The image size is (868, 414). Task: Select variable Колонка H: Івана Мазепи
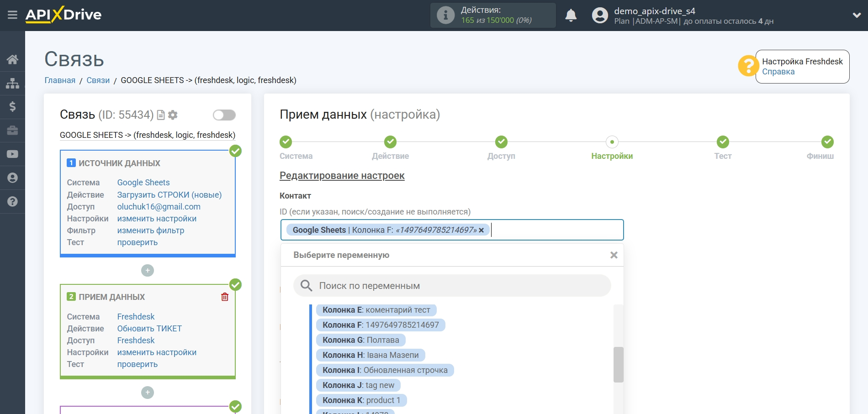pos(370,355)
